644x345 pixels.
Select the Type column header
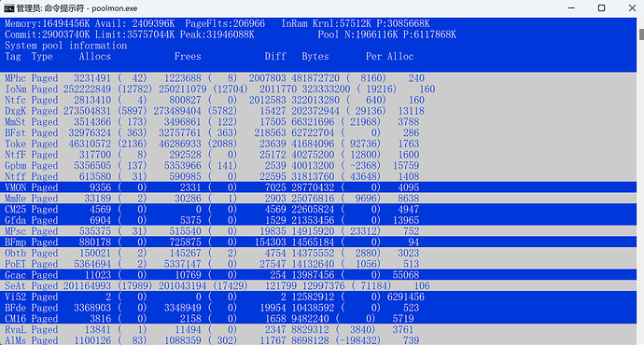pos(42,57)
